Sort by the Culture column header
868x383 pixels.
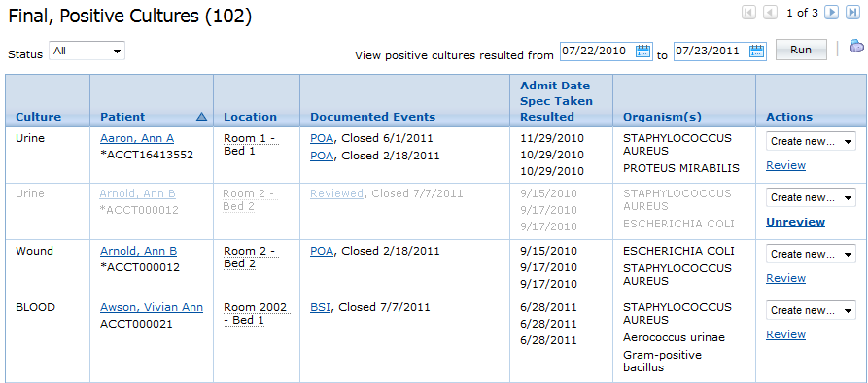click(39, 117)
